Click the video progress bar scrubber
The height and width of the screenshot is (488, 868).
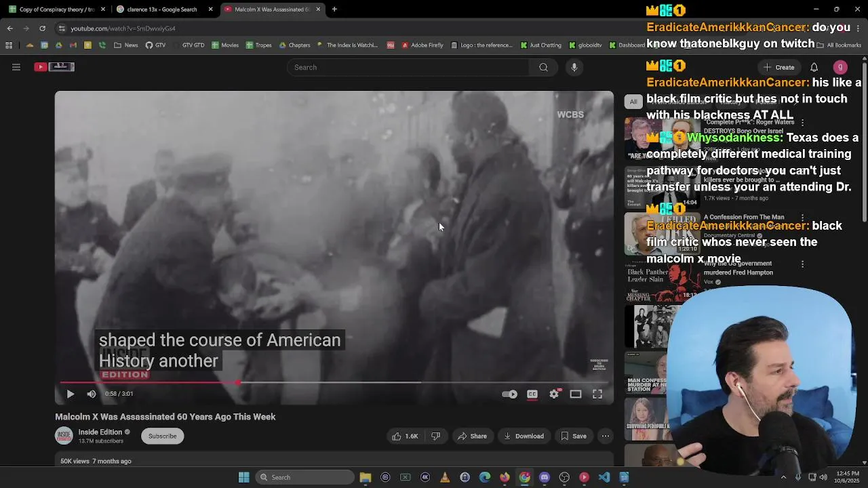tap(238, 382)
